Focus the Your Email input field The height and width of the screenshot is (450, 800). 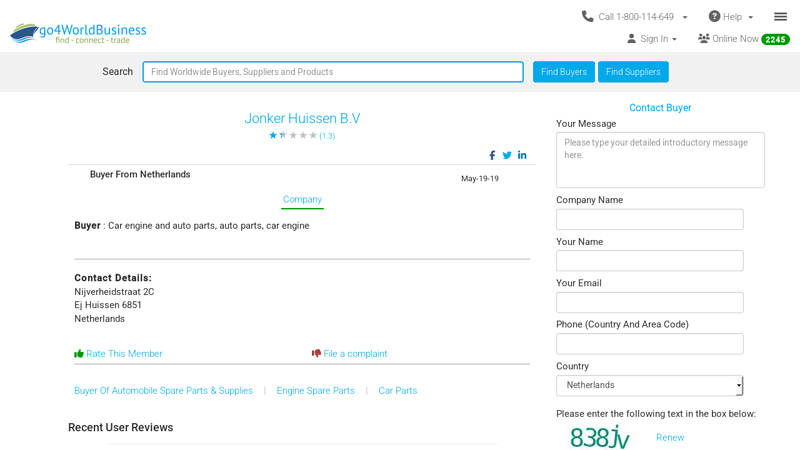tap(649, 303)
